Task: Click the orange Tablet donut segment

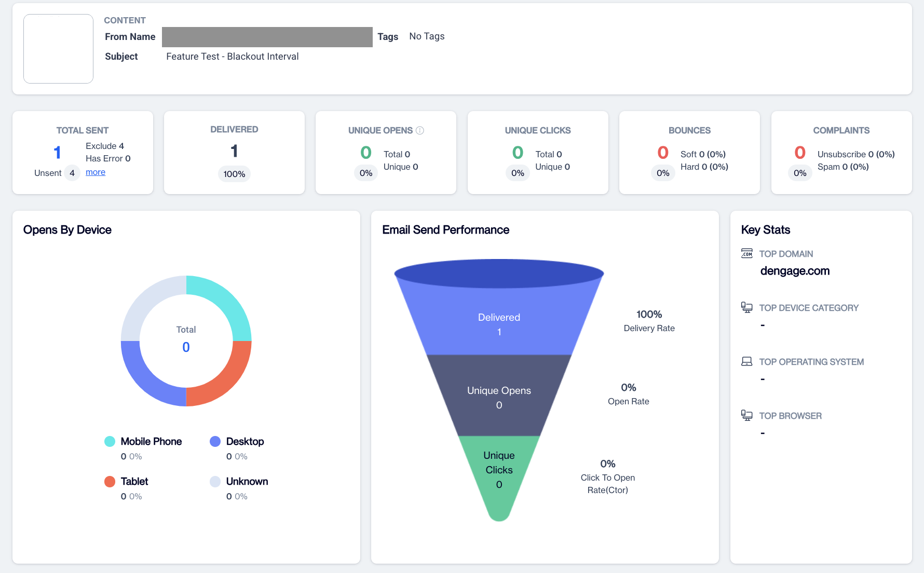Action: pyautogui.click(x=225, y=380)
